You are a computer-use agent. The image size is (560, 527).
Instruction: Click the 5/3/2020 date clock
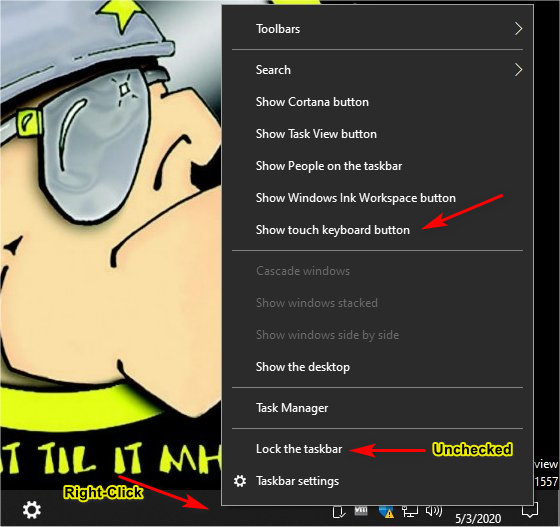coord(478,518)
